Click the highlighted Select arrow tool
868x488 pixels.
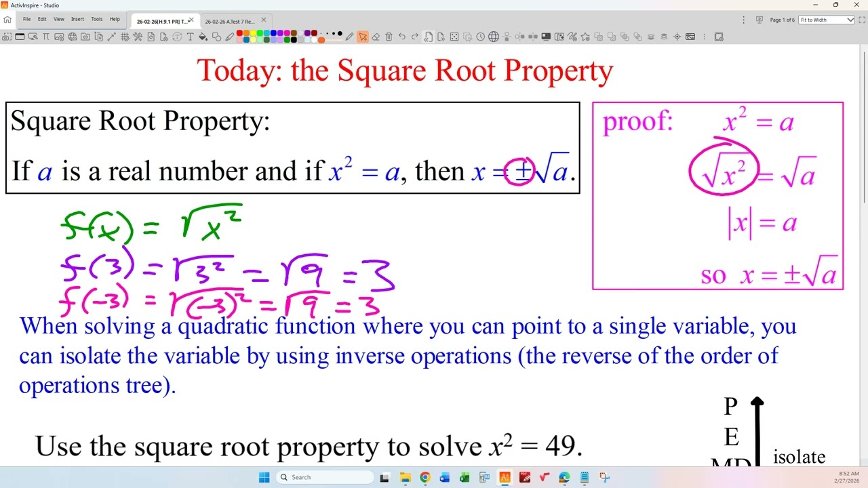point(363,37)
